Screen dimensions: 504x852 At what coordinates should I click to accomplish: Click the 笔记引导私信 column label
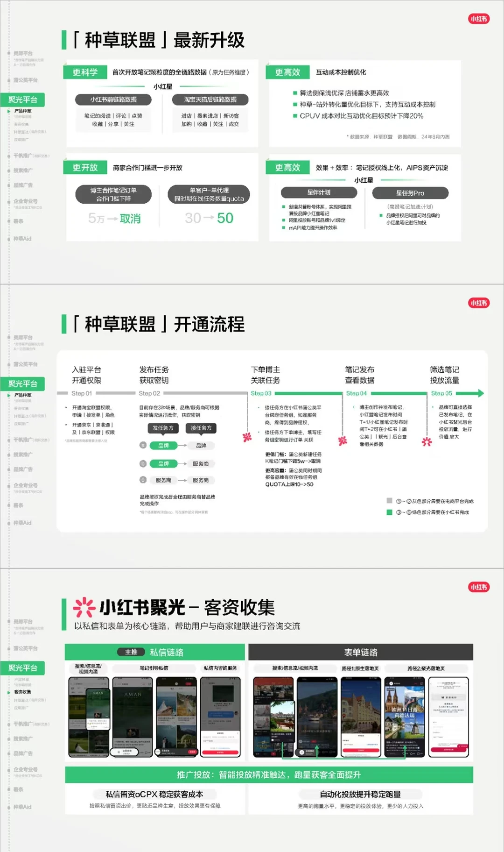point(154,668)
